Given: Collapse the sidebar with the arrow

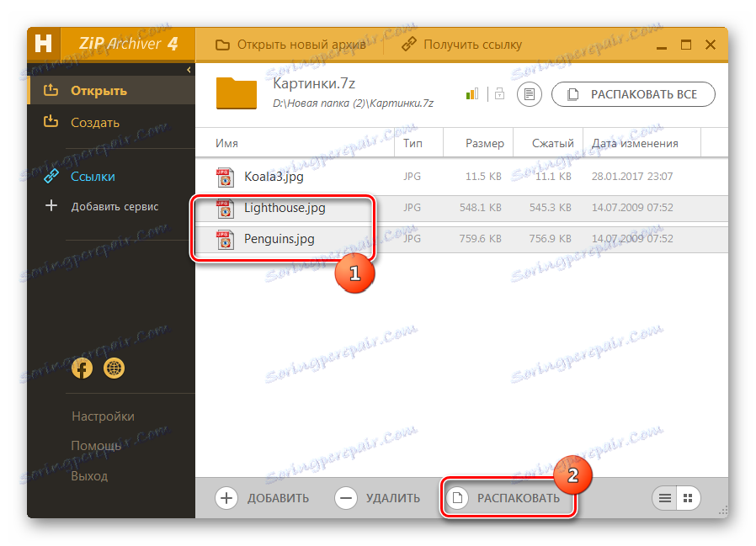Looking at the screenshot, I should point(189,70).
